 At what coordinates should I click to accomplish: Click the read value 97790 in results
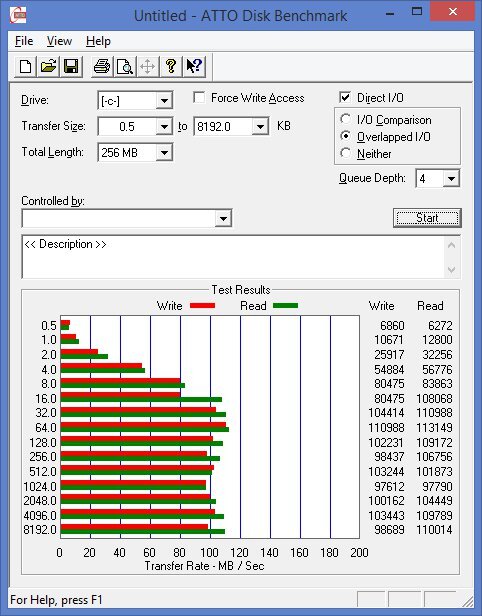437,486
